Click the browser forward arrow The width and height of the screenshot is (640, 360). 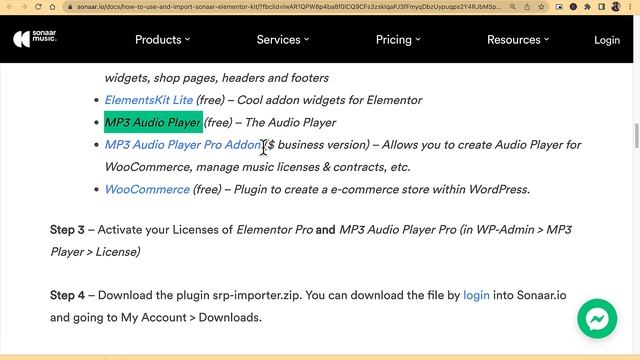point(24,7)
